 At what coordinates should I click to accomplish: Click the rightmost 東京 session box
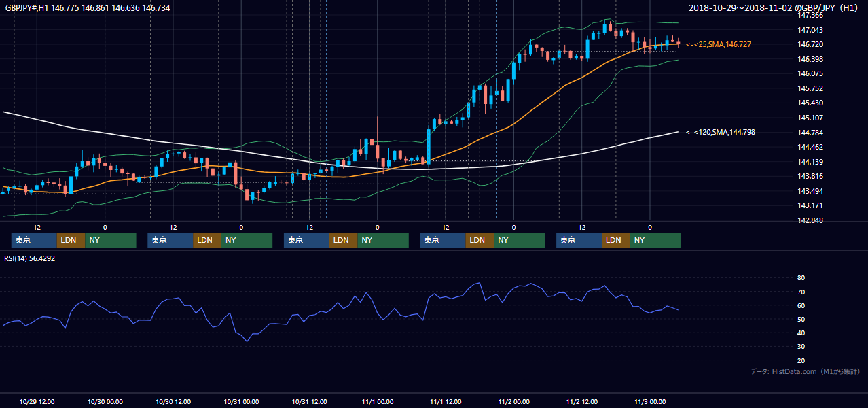pyautogui.click(x=579, y=240)
